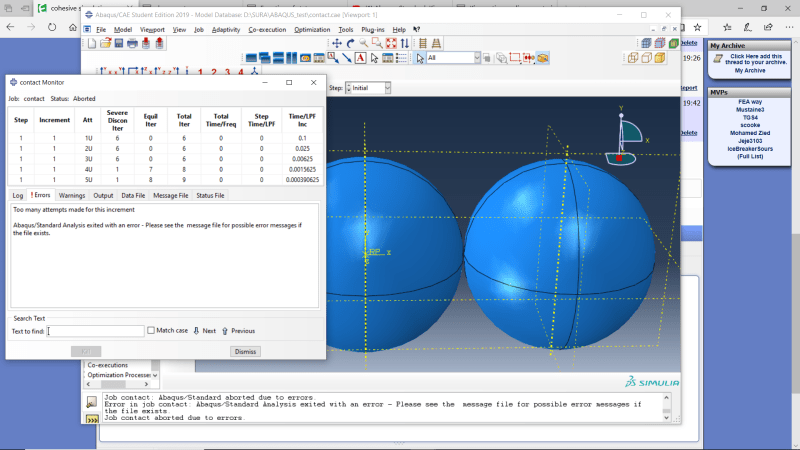The width and height of the screenshot is (800, 450).
Task: Save model database floppy icon
Action: 119,43
